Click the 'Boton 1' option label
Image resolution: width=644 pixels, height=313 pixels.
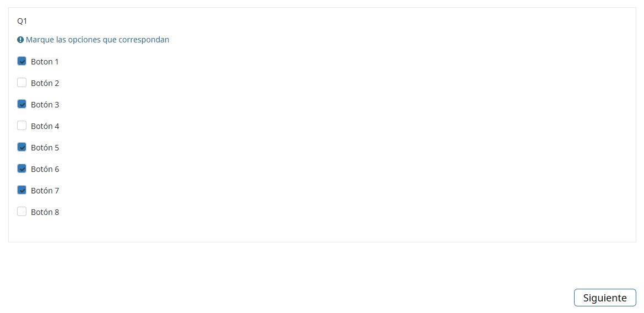tap(45, 62)
